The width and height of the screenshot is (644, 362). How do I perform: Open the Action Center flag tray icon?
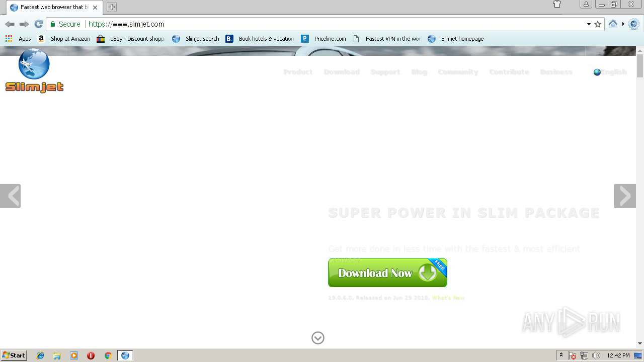point(573,355)
